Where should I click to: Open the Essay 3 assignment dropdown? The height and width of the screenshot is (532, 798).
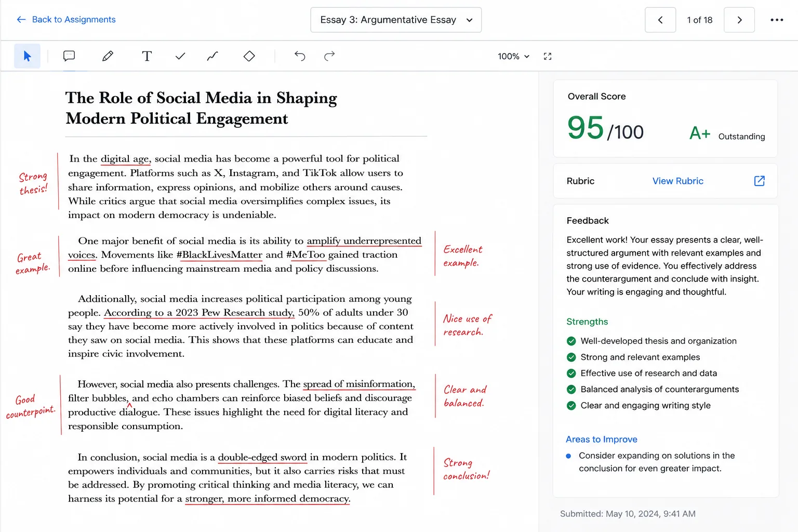(x=396, y=20)
